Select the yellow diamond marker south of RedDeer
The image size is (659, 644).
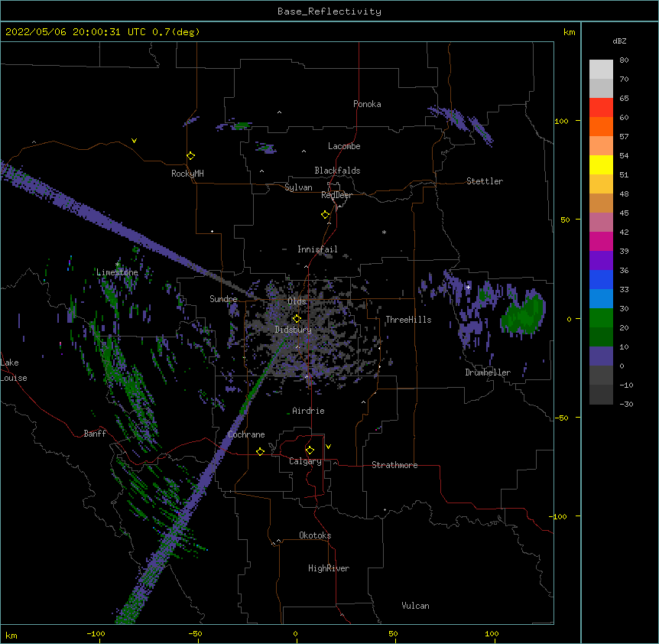(326, 215)
